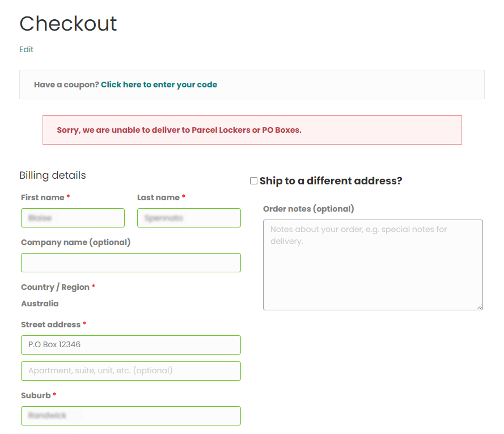The image size is (504, 434).
Task: Enable the "Ship to a different address?" checkbox
Action: (x=253, y=180)
